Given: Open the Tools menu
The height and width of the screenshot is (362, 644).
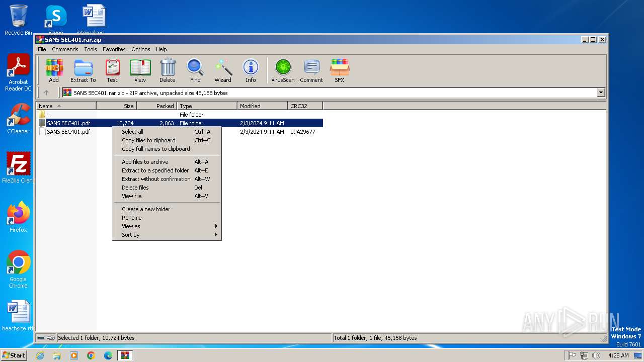Looking at the screenshot, I should coord(91,49).
